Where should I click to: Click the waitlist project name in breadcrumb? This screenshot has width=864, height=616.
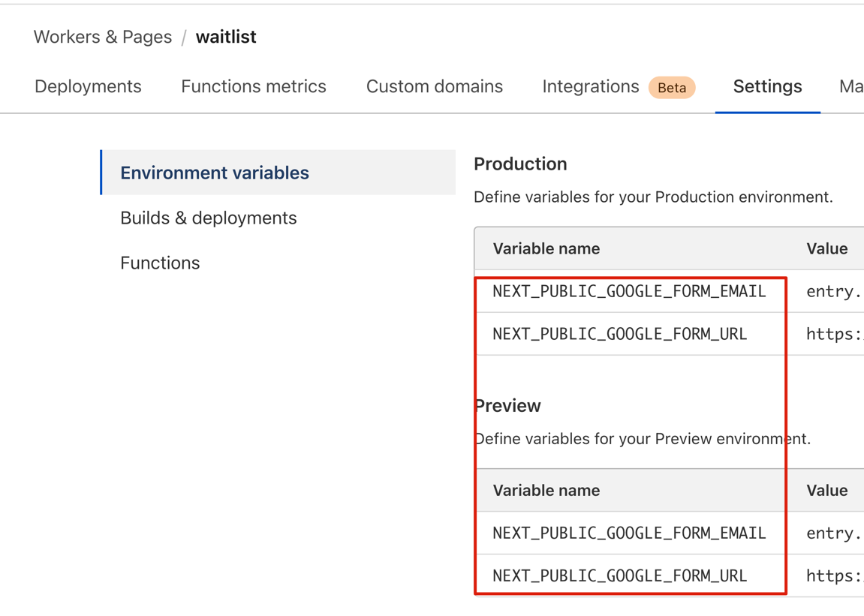pos(226,37)
